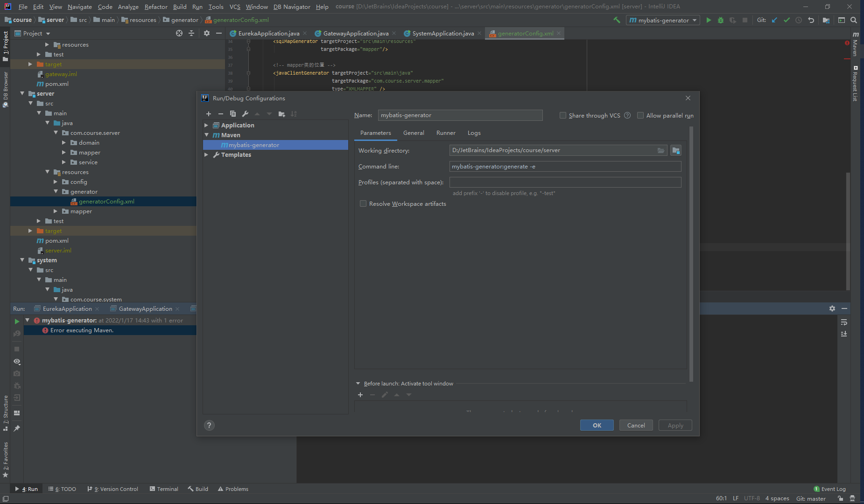Expand the domain package in tree

coord(64,143)
